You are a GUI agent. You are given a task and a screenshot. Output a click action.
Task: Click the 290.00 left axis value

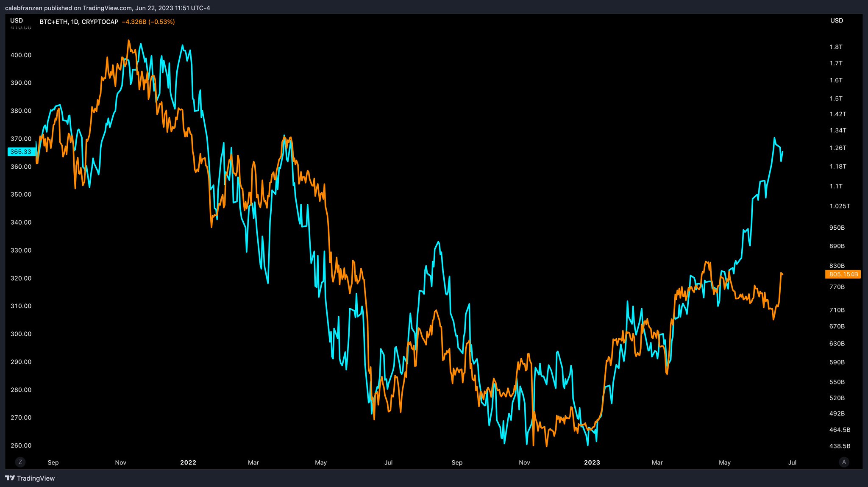click(x=21, y=362)
